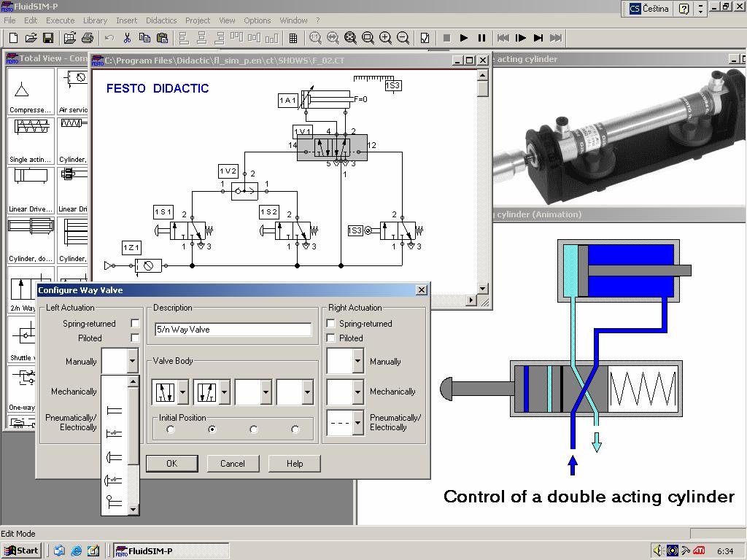The height and width of the screenshot is (560, 747).
Task: Copy the selection using the toolbar copy icon
Action: coord(144,38)
